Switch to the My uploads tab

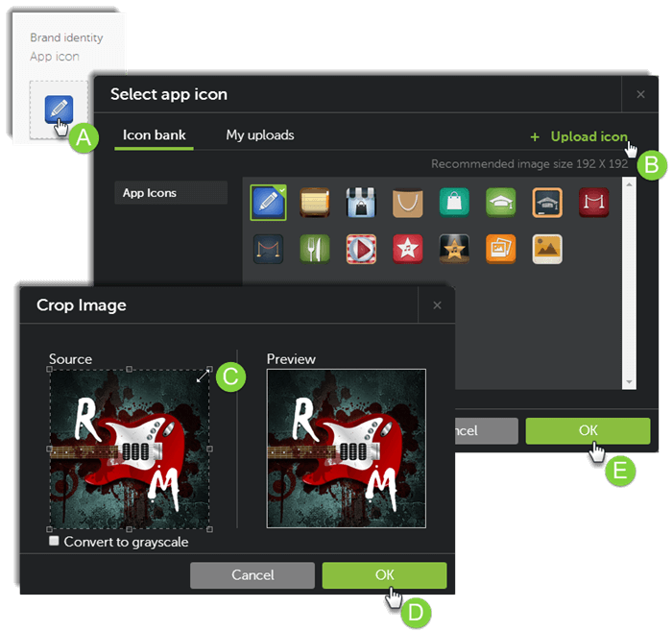(260, 135)
